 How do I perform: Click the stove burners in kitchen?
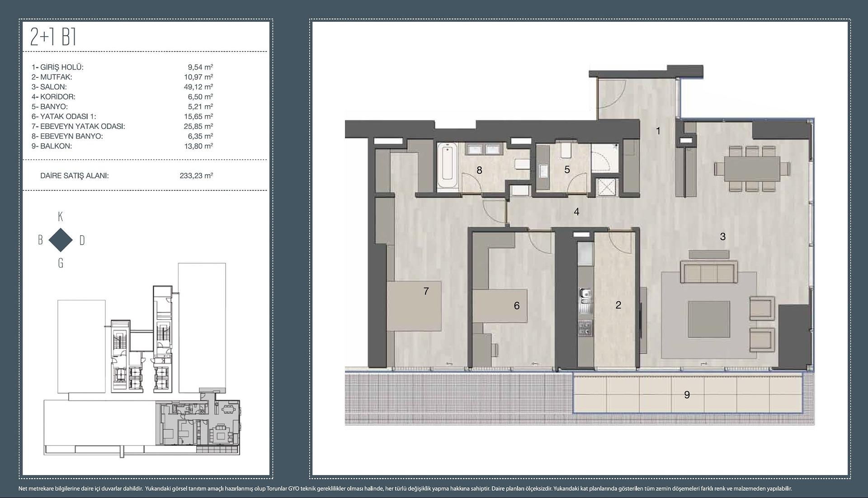pyautogui.click(x=585, y=327)
